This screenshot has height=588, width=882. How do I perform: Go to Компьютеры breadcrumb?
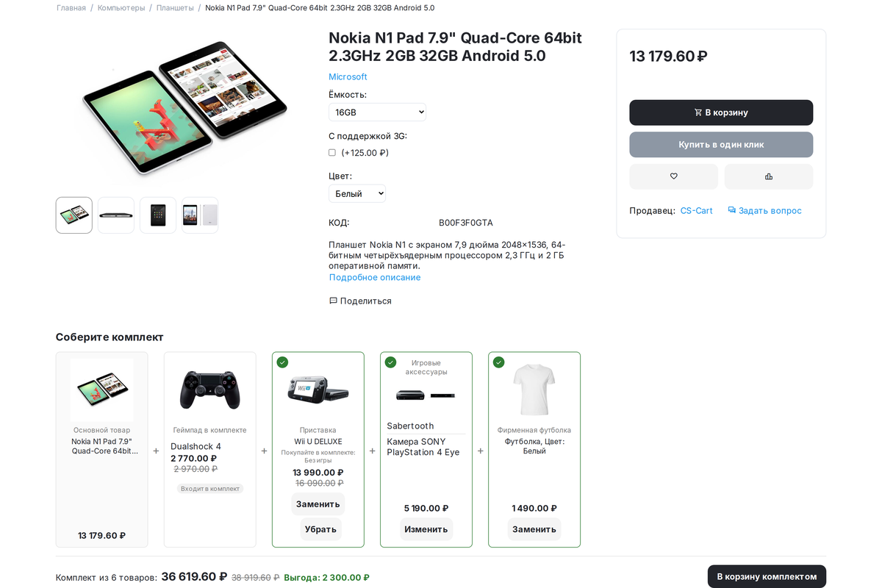click(121, 8)
